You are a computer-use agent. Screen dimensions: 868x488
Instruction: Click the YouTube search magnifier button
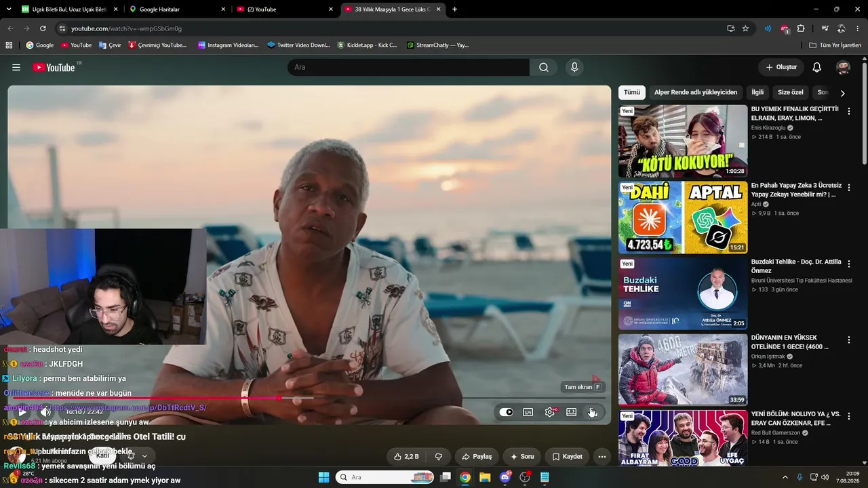coord(544,67)
